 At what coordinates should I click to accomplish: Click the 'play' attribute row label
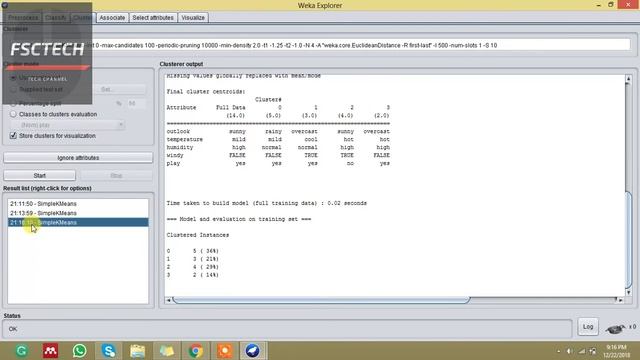click(173, 163)
